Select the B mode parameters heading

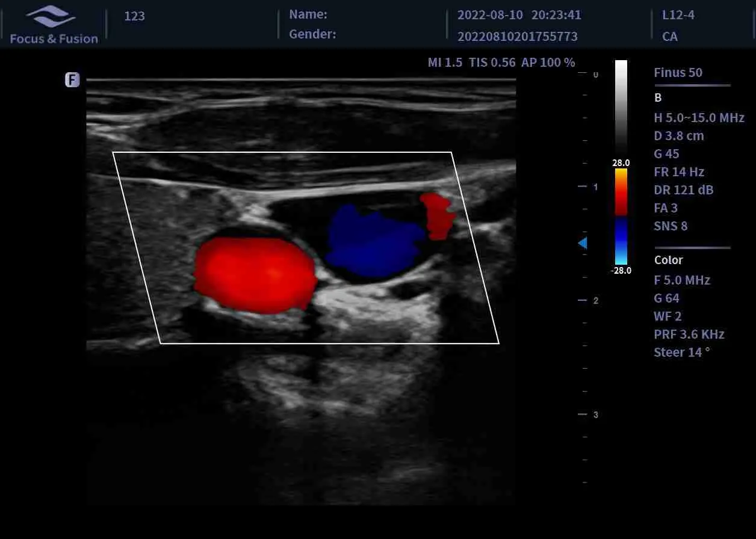click(x=658, y=97)
